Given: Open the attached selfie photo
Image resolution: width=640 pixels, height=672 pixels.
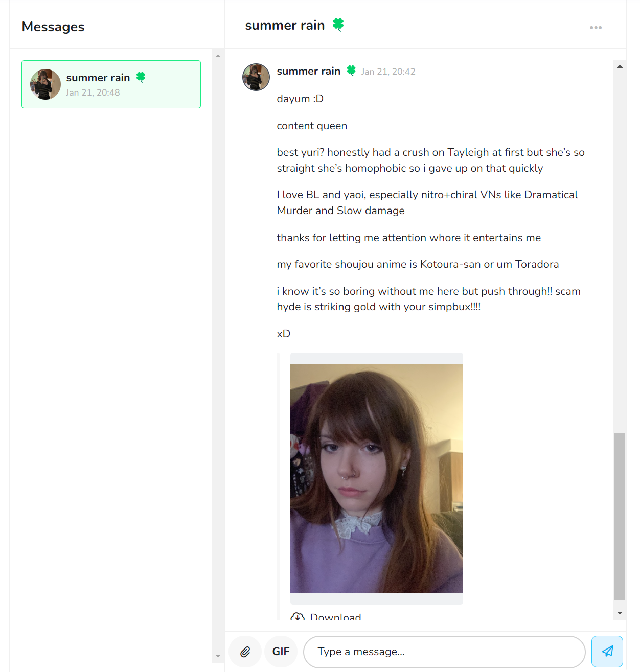Looking at the screenshot, I should (x=377, y=478).
